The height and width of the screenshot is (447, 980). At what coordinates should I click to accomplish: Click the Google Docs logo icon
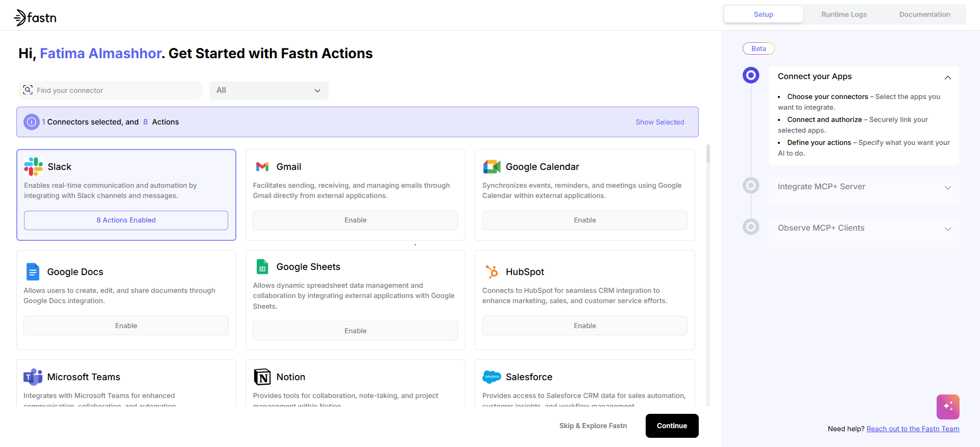(x=33, y=271)
